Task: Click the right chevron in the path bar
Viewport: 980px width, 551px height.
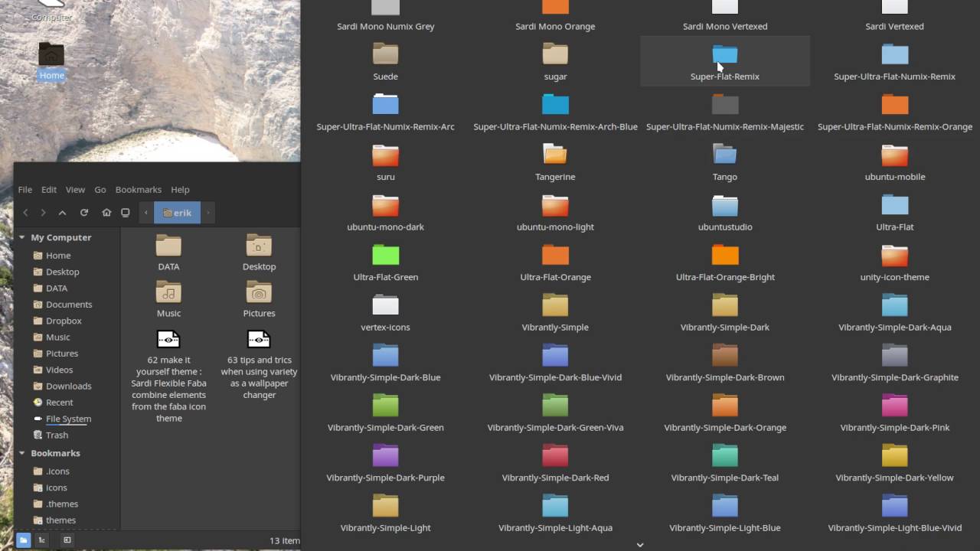Action: click(x=207, y=213)
